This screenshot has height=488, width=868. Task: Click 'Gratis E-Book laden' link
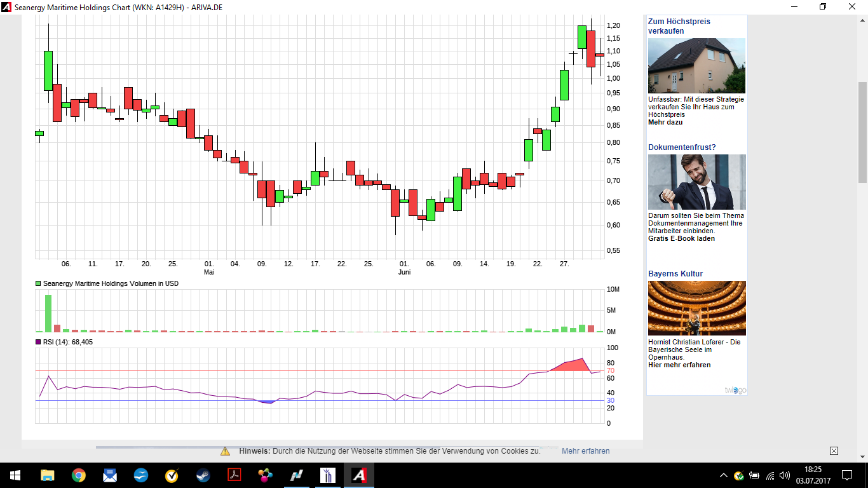pos(681,238)
